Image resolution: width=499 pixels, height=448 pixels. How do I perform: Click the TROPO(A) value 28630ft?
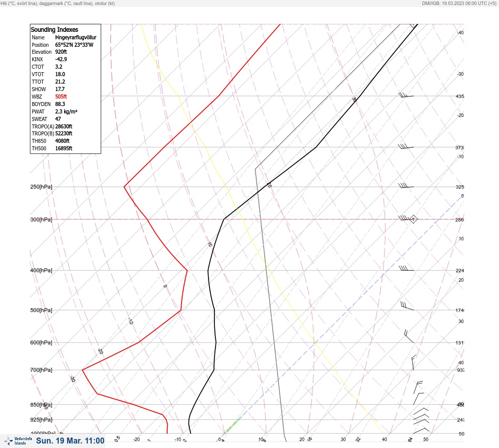pyautogui.click(x=64, y=126)
